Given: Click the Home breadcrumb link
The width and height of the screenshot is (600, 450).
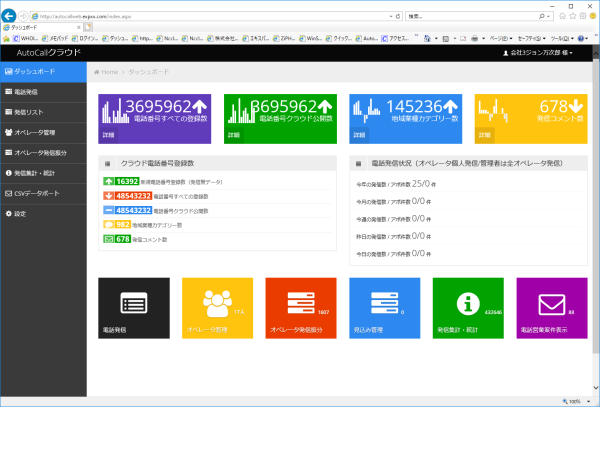Looking at the screenshot, I should [x=105, y=72].
